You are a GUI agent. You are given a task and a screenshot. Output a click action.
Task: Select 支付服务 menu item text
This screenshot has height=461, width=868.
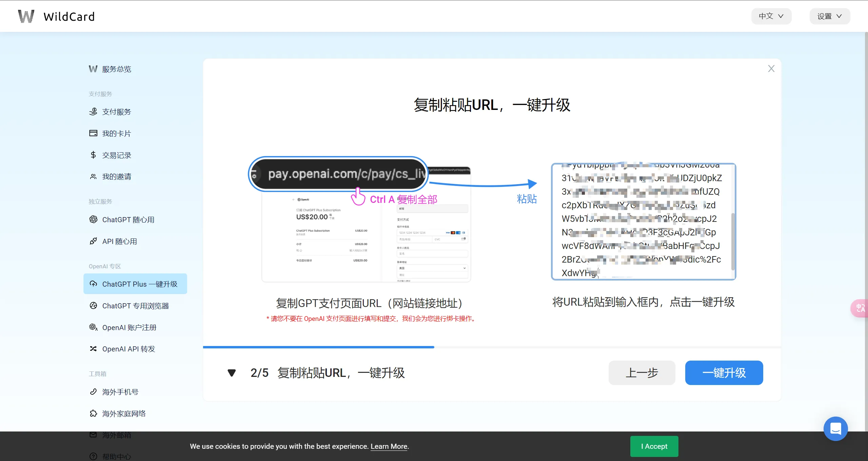(117, 112)
